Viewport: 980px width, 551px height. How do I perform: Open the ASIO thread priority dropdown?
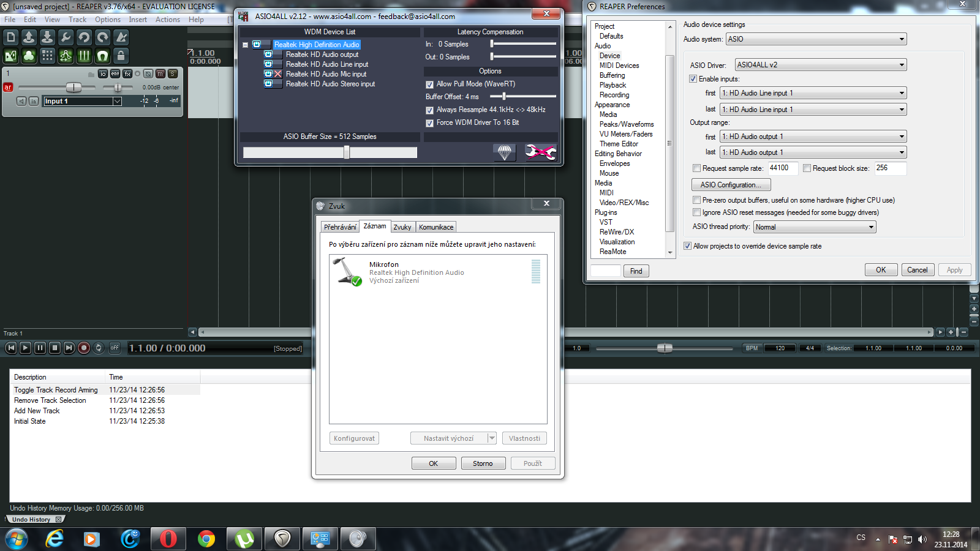815,227
